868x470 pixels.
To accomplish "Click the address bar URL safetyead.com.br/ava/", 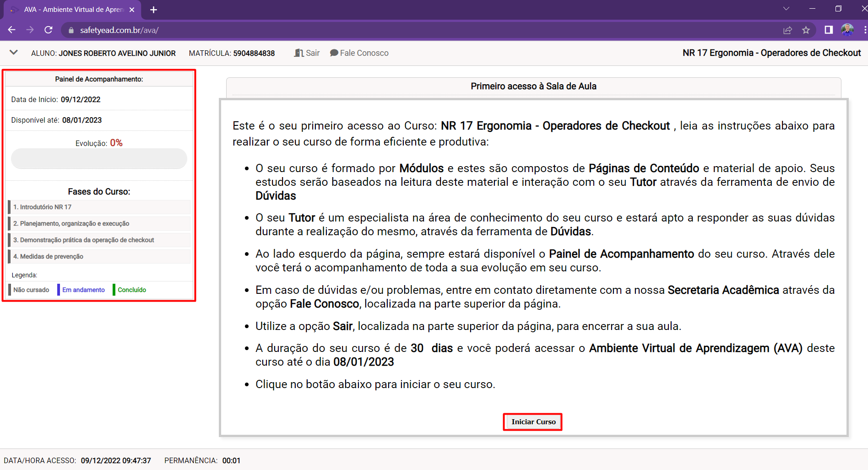I will (x=119, y=30).
